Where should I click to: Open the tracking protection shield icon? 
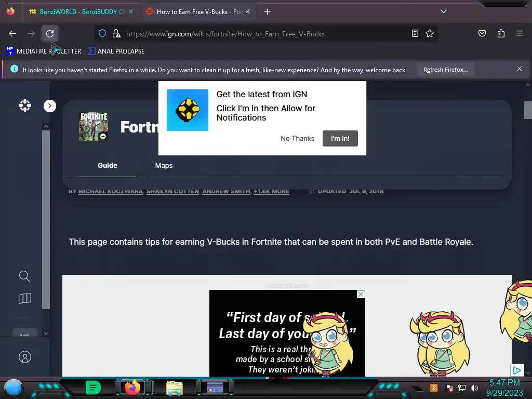click(x=102, y=33)
